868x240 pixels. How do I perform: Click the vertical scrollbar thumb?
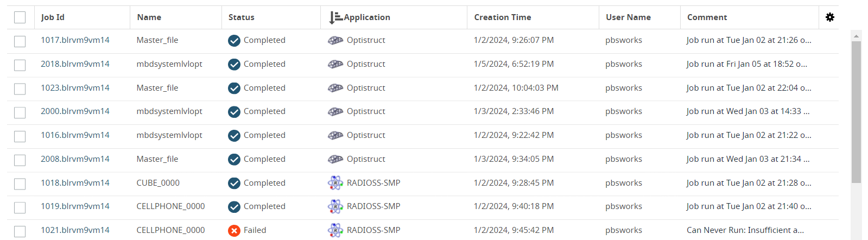click(856, 111)
